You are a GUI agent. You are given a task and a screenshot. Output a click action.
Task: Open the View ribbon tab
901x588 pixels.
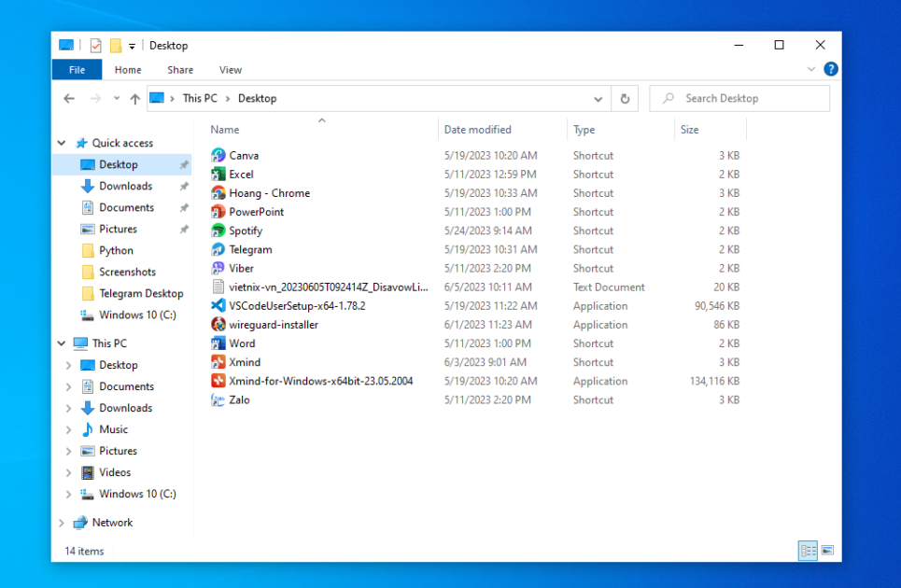230,70
